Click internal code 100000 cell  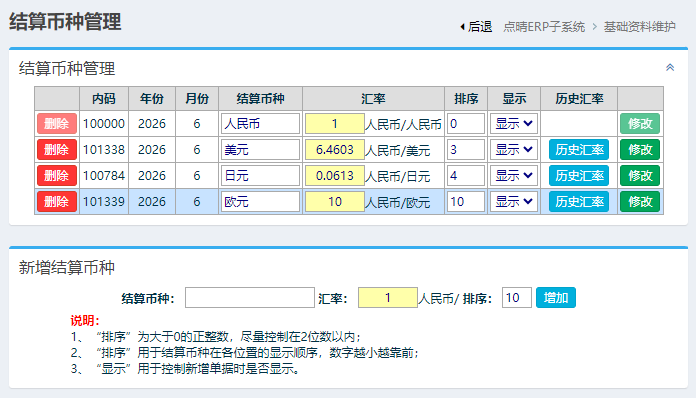tap(104, 123)
